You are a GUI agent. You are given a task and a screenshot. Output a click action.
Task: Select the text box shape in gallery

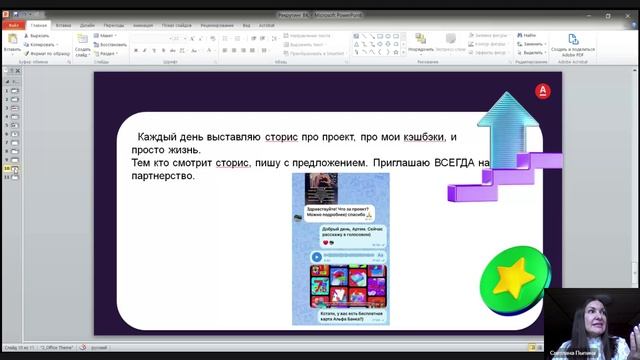[x=356, y=36]
